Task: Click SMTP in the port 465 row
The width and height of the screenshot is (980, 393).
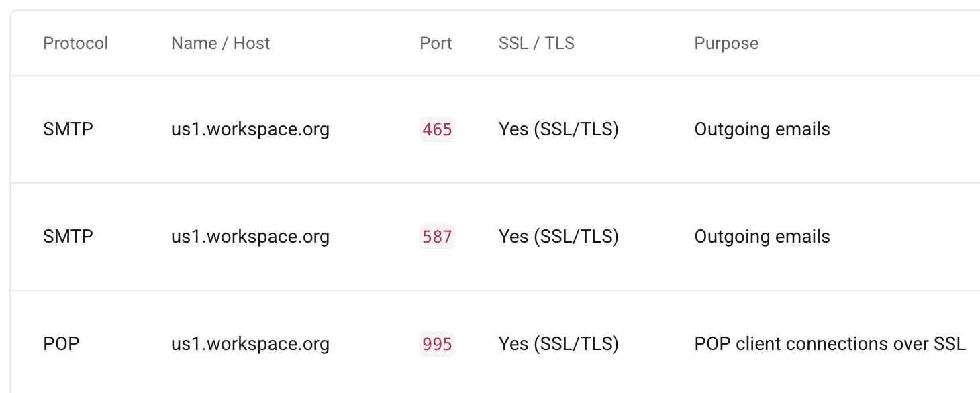Action: point(68,129)
